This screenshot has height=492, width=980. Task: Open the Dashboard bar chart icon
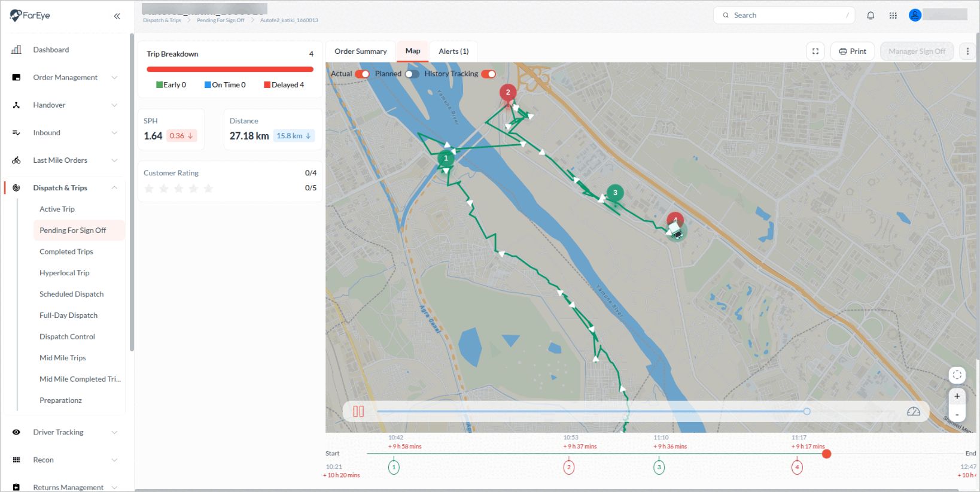16,50
